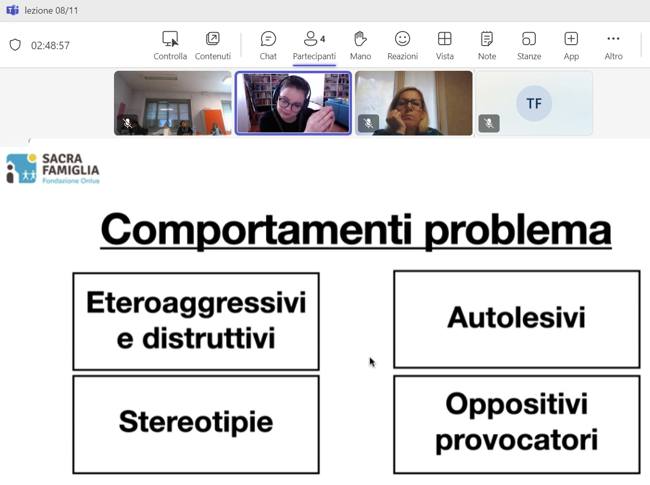The image size is (650, 485).
Task: Show the Partecipanti list
Action: [x=314, y=45]
